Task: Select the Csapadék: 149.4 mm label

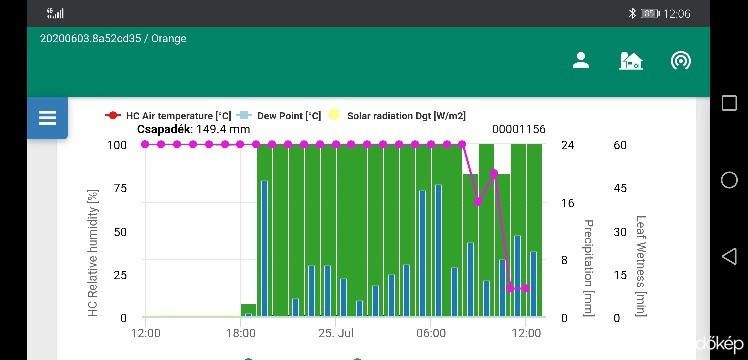Action: click(193, 129)
